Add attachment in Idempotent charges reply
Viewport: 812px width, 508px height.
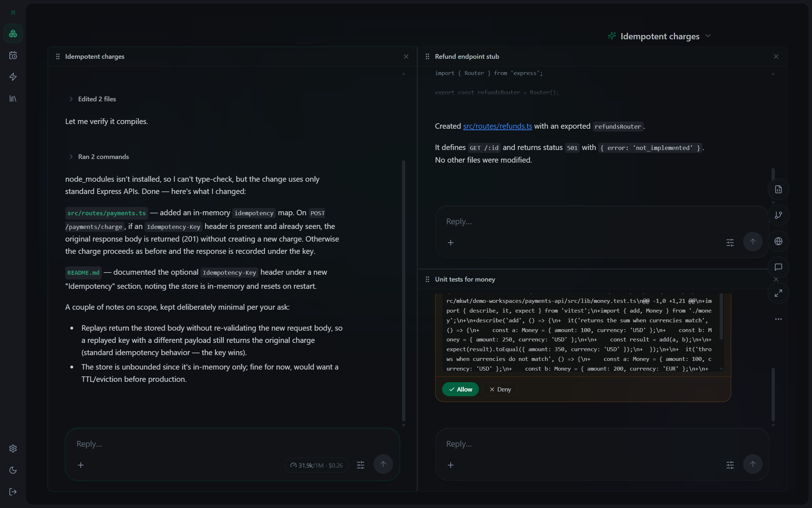coord(81,465)
